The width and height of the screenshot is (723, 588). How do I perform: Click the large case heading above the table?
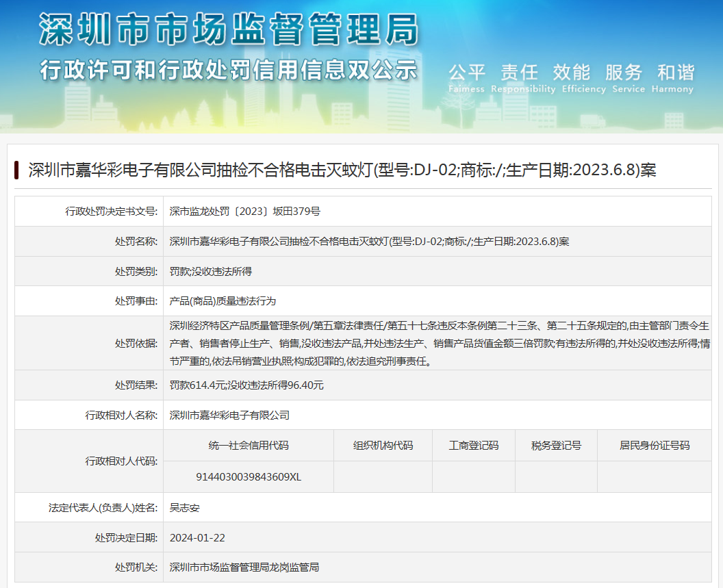(342, 170)
